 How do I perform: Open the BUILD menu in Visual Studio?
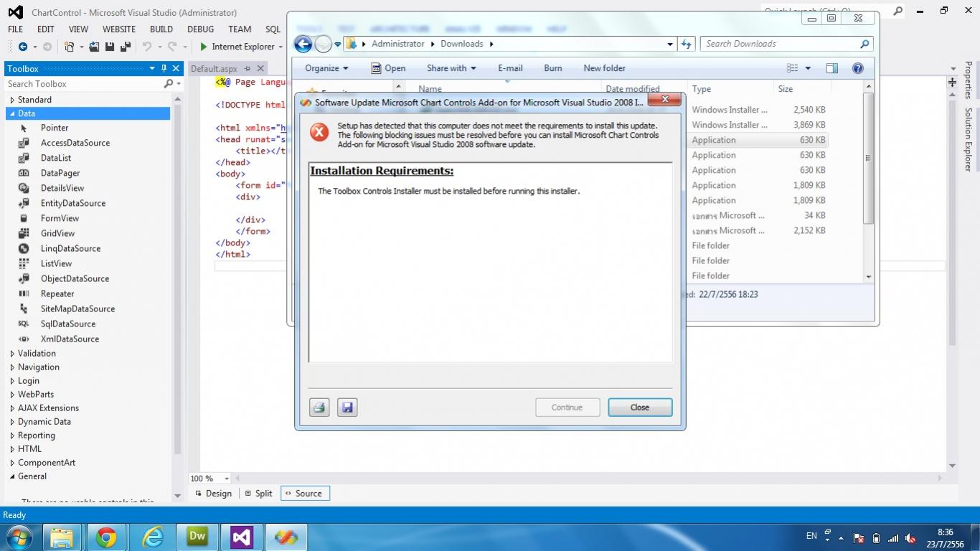coord(161,29)
